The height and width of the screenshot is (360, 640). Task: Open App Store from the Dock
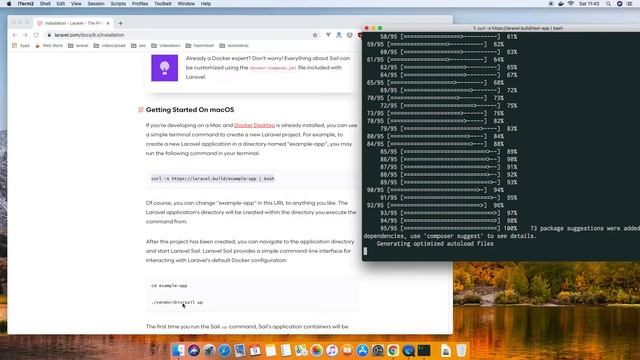(x=362, y=350)
